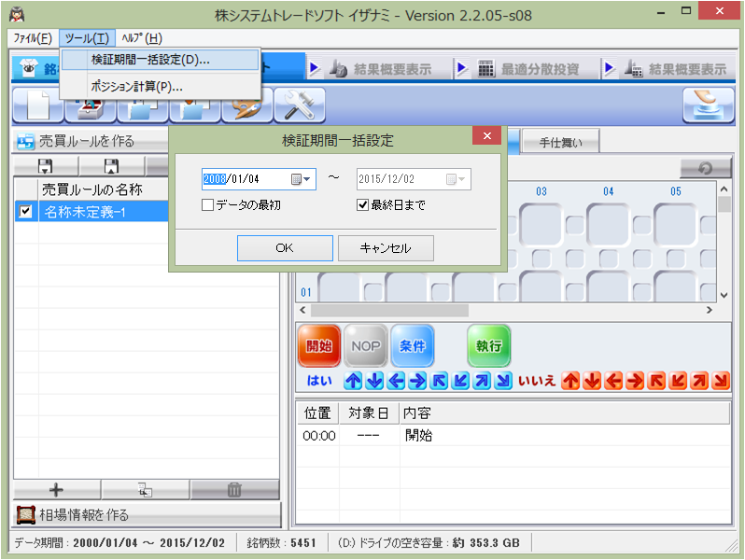Click the wrench and hammer settings icon
745x560 pixels.
(300, 105)
